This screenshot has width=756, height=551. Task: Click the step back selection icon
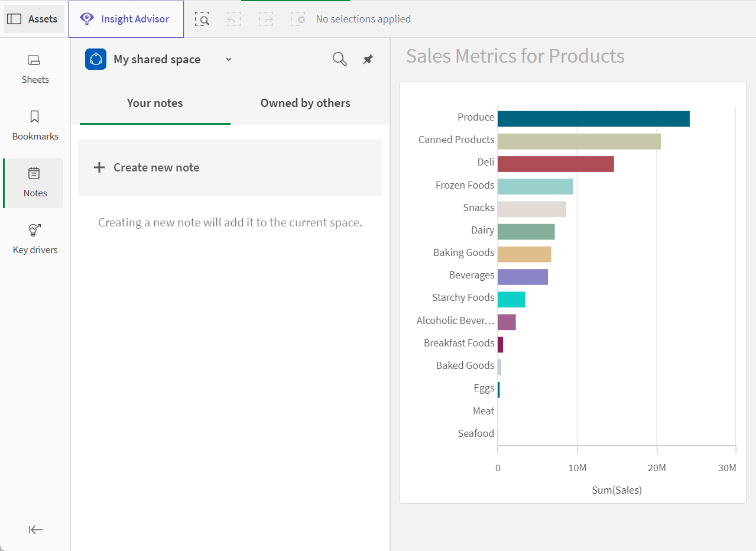(x=234, y=19)
